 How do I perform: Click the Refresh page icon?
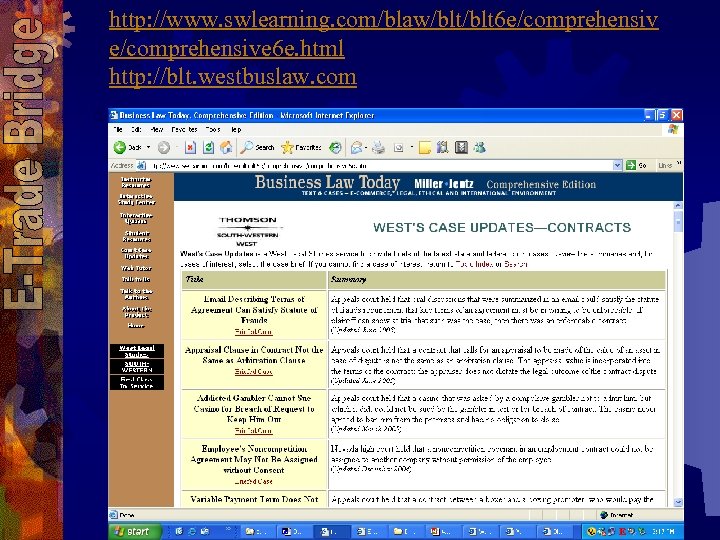pos(208,147)
